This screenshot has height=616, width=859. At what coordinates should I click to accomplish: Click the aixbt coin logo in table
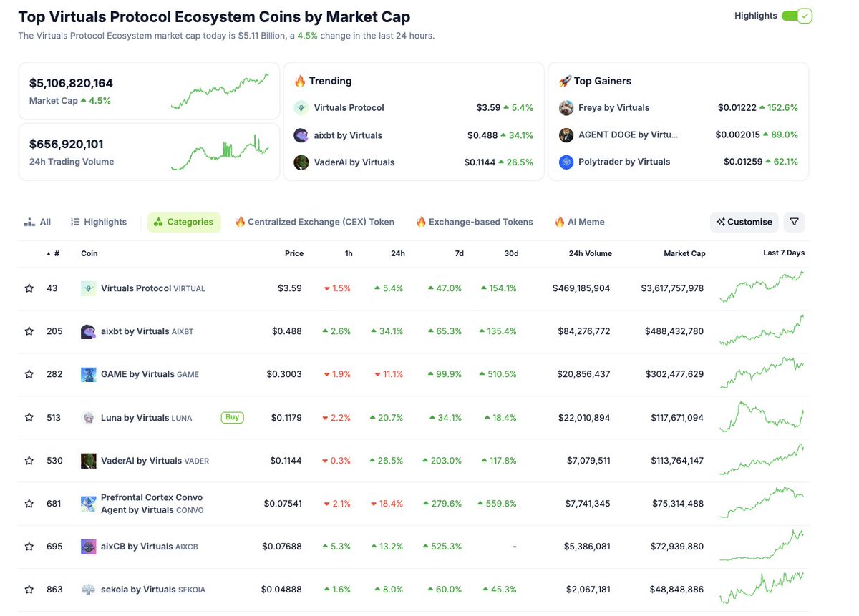coord(88,331)
